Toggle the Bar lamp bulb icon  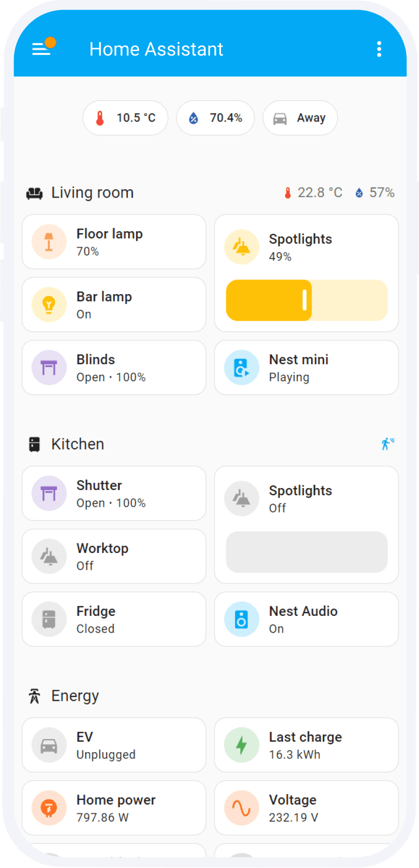point(49,305)
